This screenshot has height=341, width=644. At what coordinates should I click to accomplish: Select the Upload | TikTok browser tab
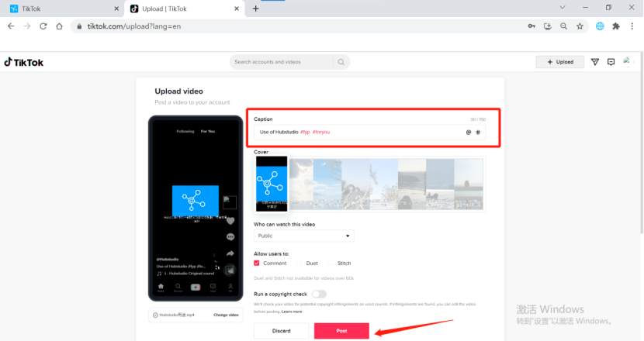tap(185, 9)
